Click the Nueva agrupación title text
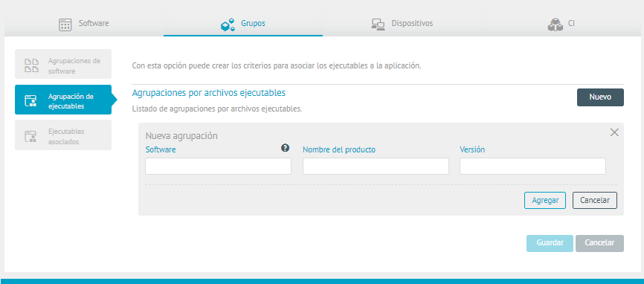This screenshot has width=644, height=284. (x=181, y=136)
